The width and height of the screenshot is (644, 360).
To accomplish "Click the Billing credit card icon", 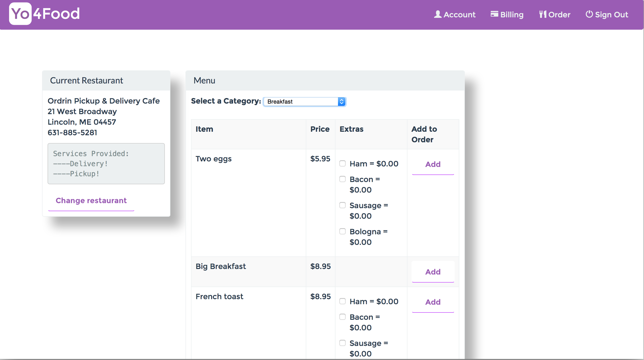I will [494, 14].
